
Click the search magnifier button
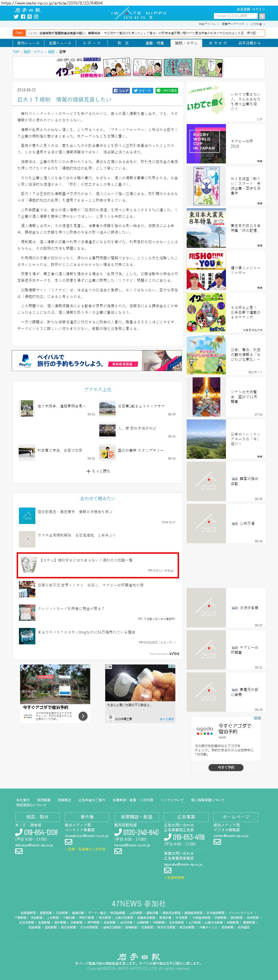coord(262,16)
